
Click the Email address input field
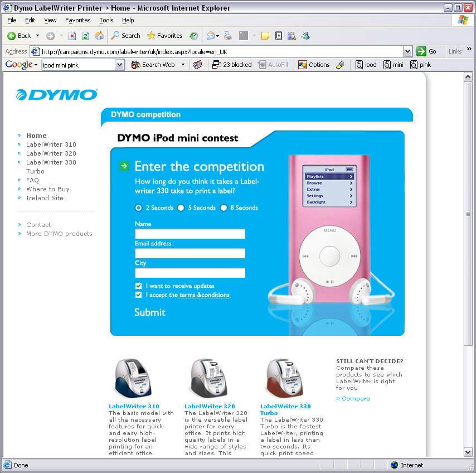[190, 253]
